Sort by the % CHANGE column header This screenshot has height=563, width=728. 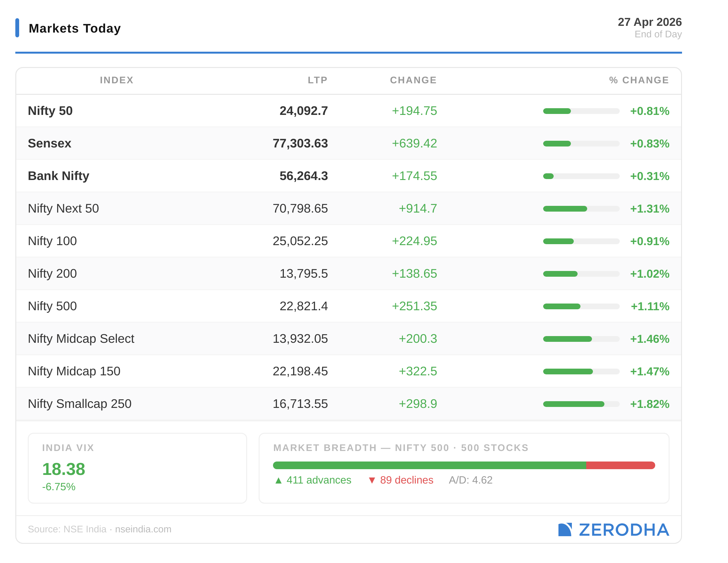tap(639, 80)
